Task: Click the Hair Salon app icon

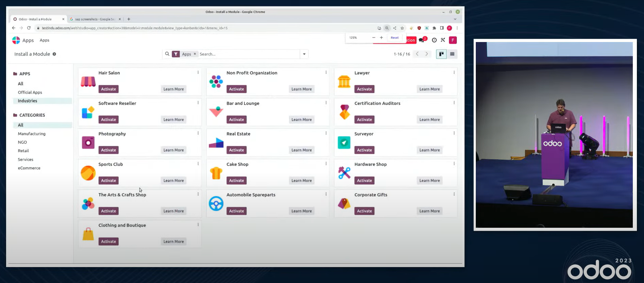Action: click(x=88, y=81)
